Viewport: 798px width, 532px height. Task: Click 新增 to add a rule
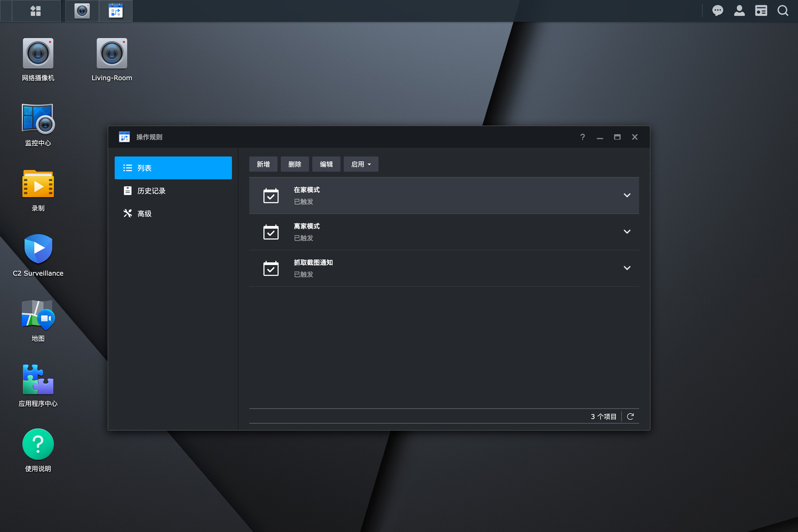(263, 164)
